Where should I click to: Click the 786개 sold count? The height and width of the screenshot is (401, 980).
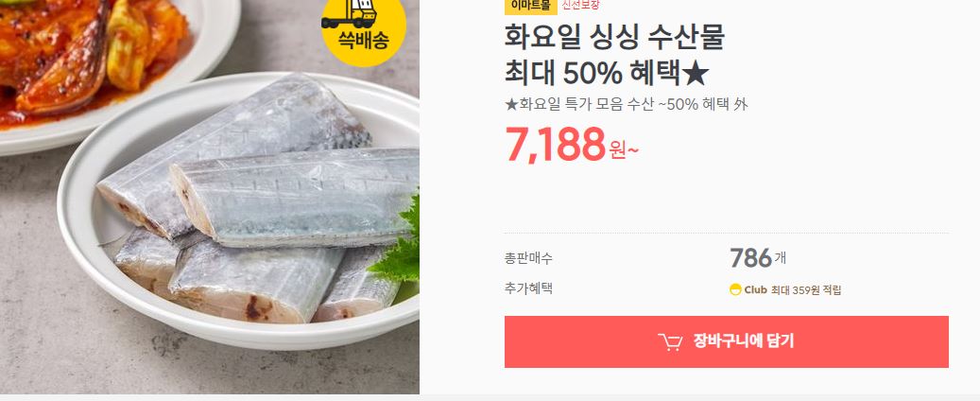[x=758, y=258]
